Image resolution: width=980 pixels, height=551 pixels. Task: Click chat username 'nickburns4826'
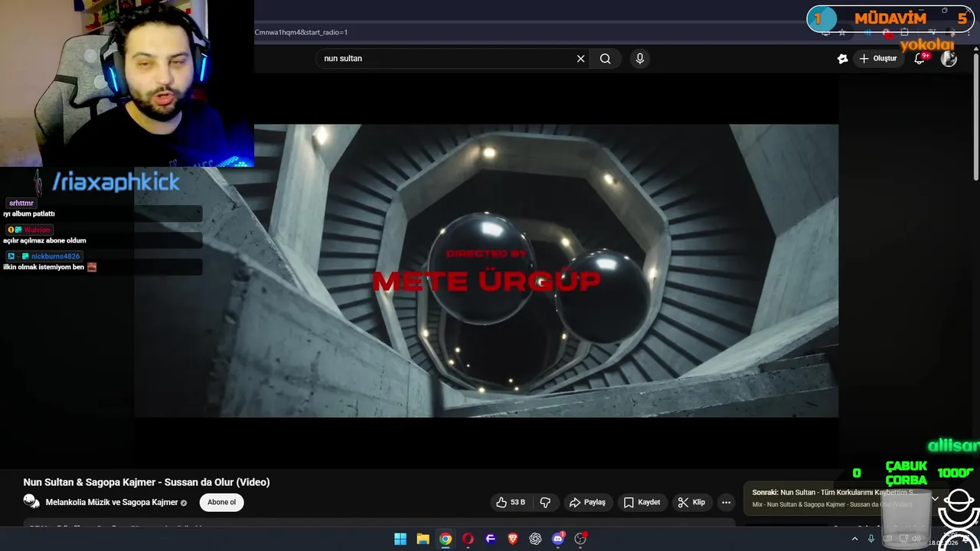(x=55, y=256)
